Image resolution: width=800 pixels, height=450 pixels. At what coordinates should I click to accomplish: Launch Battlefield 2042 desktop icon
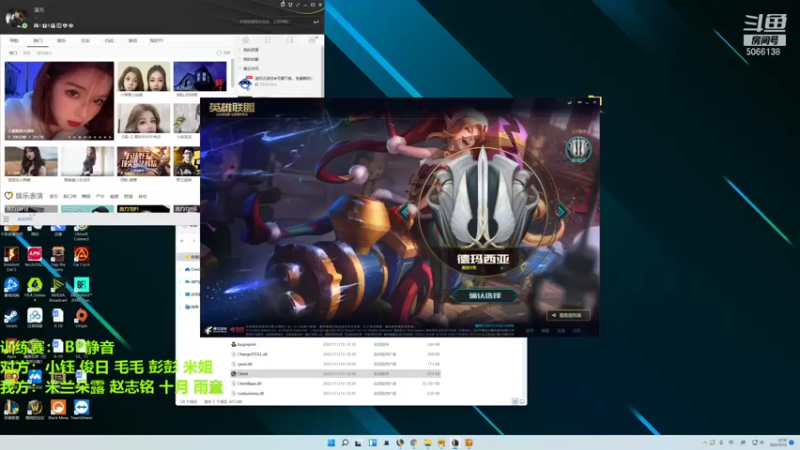click(x=81, y=290)
